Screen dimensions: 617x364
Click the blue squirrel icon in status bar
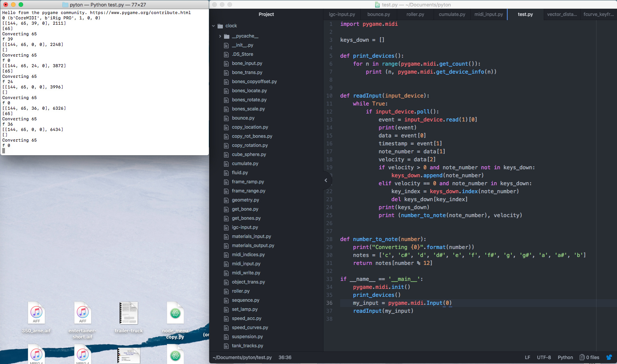(610, 357)
